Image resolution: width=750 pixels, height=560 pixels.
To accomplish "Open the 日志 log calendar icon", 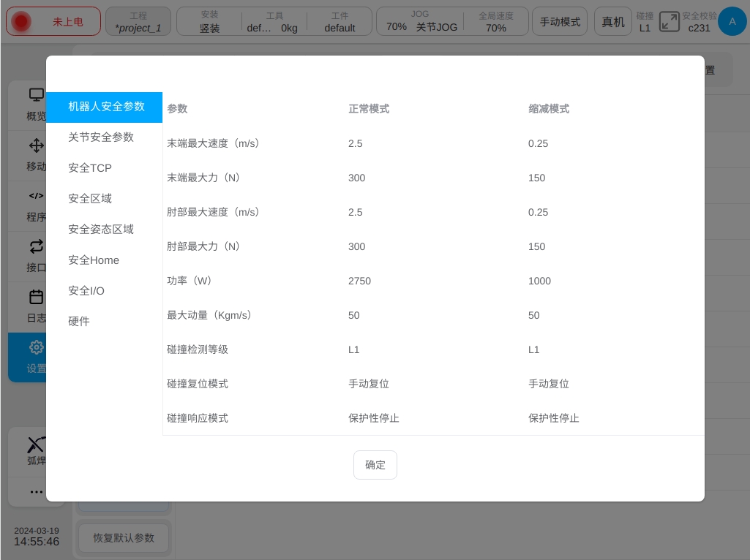I will pyautogui.click(x=36, y=297).
